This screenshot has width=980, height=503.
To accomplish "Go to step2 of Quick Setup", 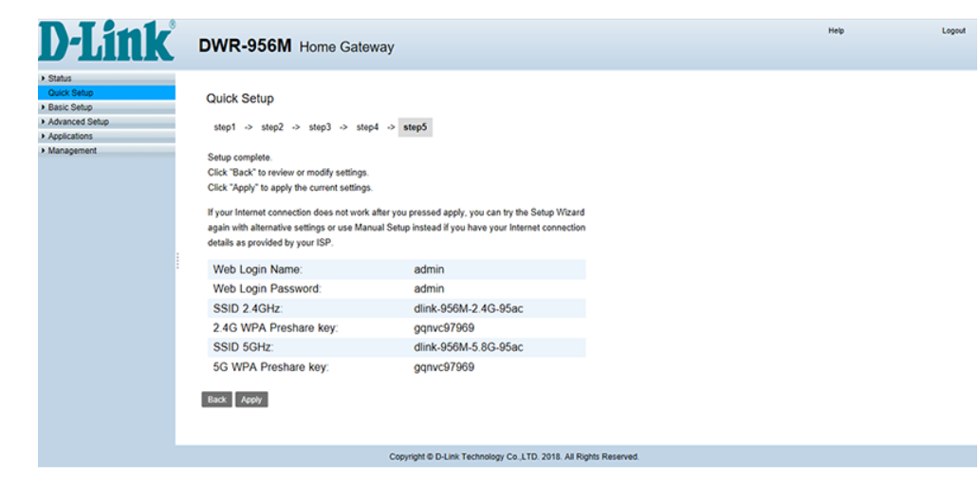I will [272, 127].
